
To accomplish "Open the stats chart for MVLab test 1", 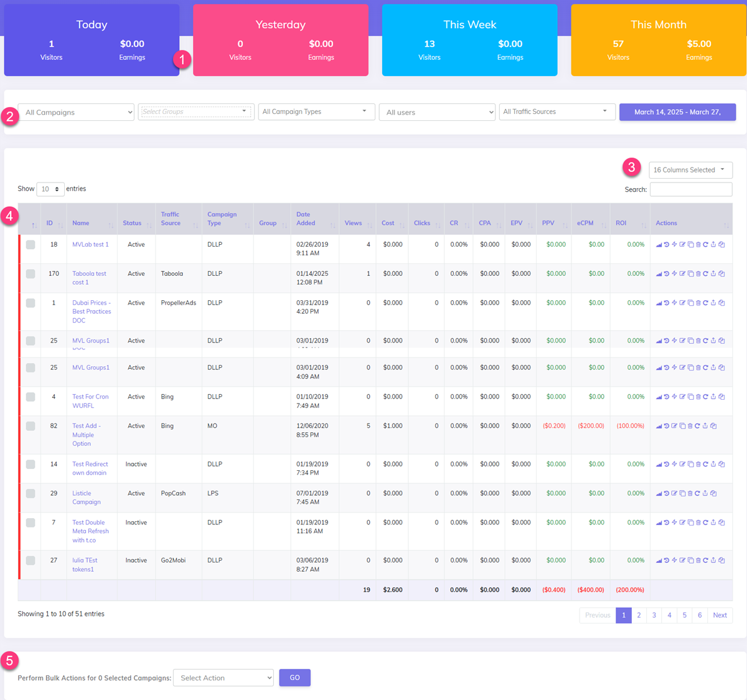I will (x=660, y=244).
